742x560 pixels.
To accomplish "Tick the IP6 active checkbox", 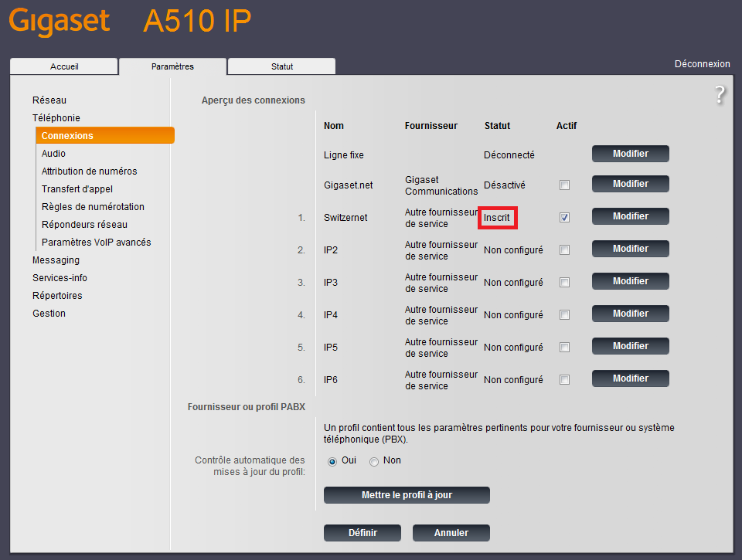I will point(564,380).
